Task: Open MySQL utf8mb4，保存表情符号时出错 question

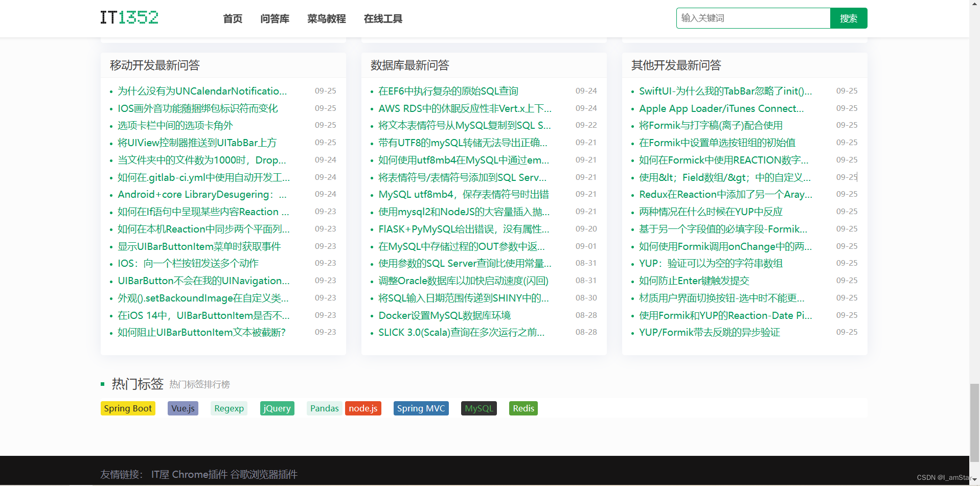Action: pos(464,194)
